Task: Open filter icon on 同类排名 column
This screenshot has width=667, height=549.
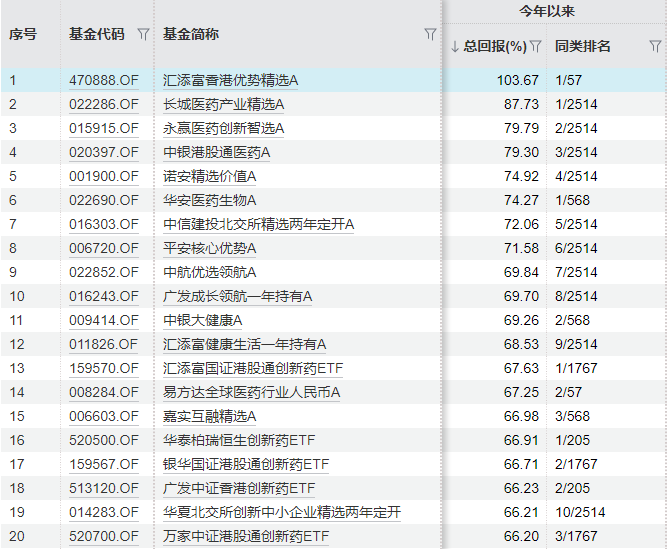Action: 655,46
